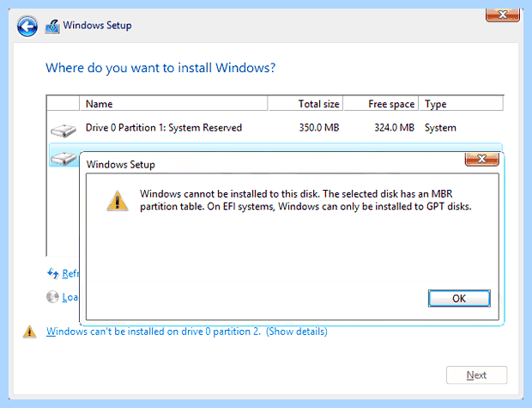Open the Refresh link

tap(70, 273)
